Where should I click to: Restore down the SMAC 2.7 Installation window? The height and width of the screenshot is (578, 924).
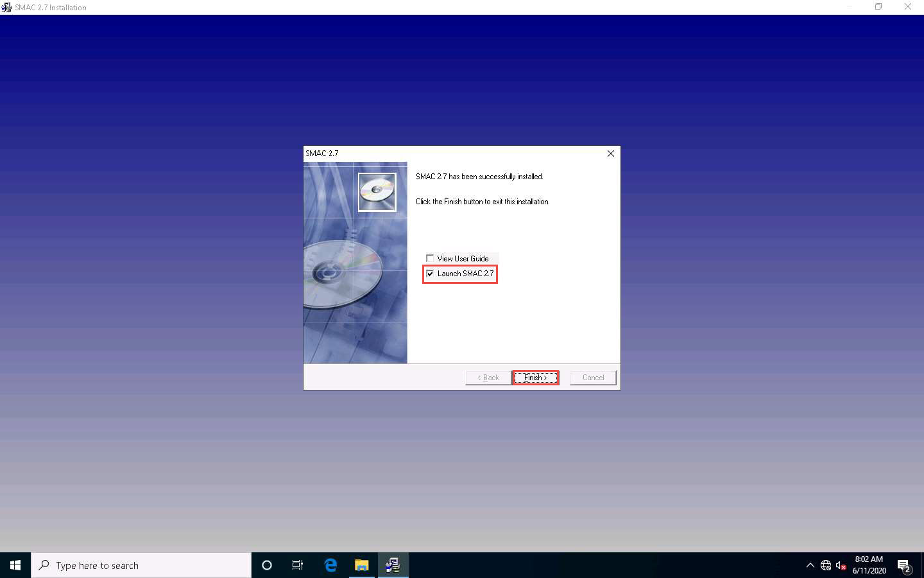[878, 7]
